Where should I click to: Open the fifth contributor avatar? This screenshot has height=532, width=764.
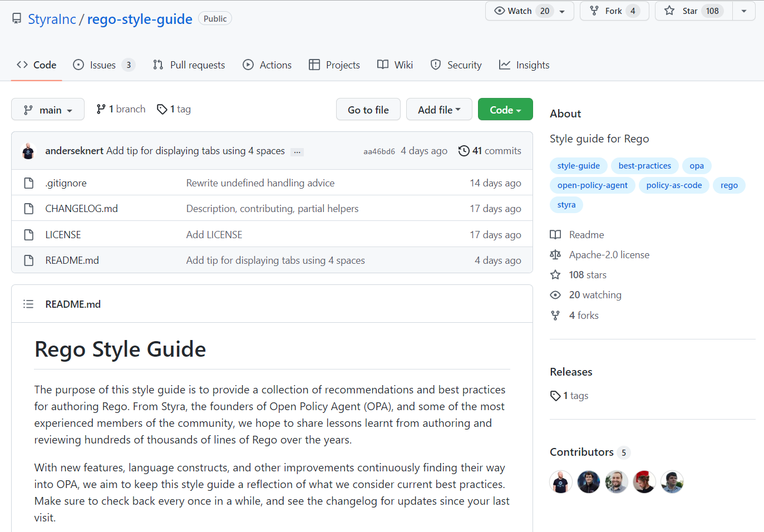672,482
